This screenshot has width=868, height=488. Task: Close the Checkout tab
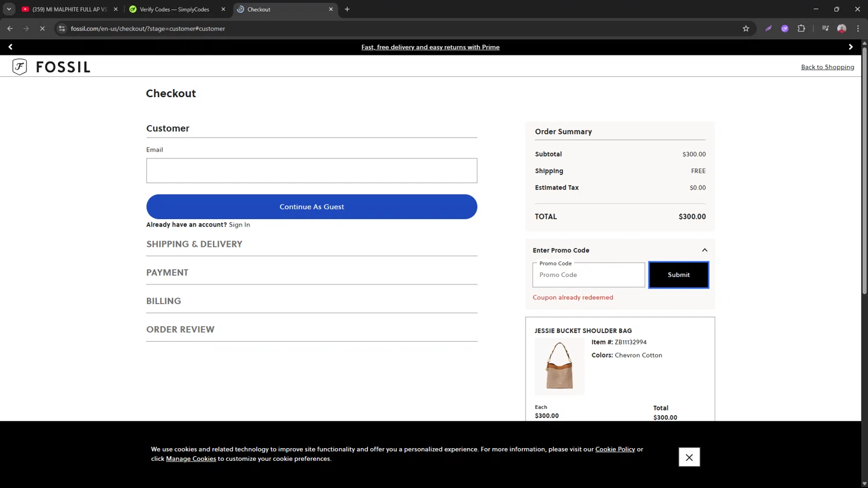pos(331,9)
